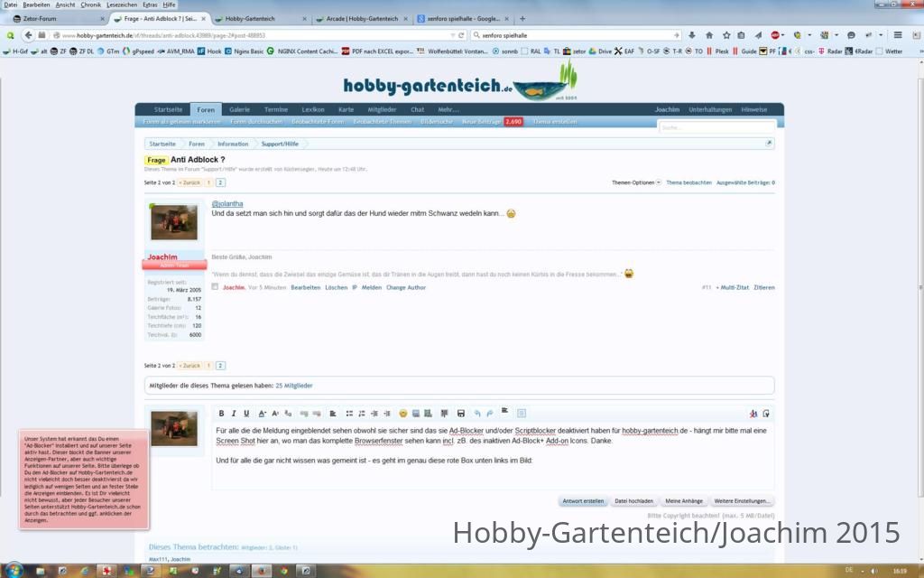Insert a smiley from editor toolbar
924x578 pixels.
pos(403,414)
